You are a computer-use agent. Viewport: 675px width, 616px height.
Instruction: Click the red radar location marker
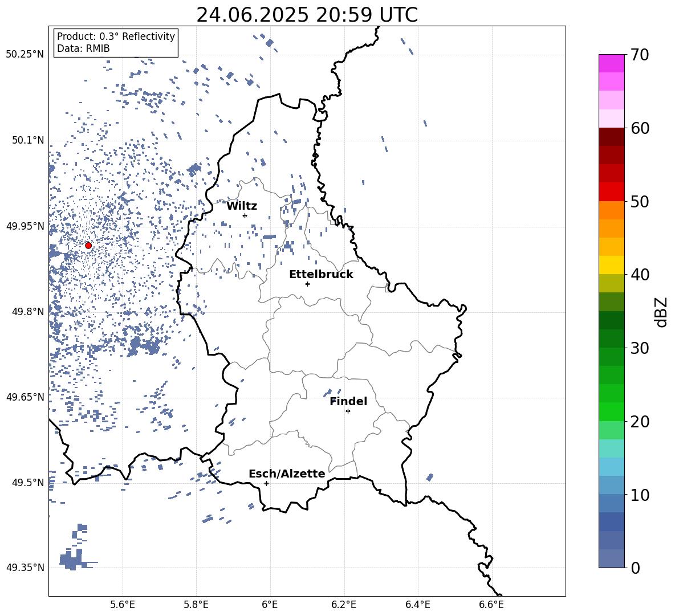pos(88,246)
